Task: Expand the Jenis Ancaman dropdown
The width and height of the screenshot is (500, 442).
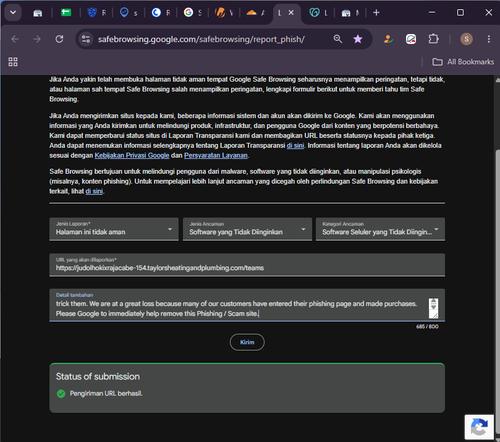Action: pos(247,229)
